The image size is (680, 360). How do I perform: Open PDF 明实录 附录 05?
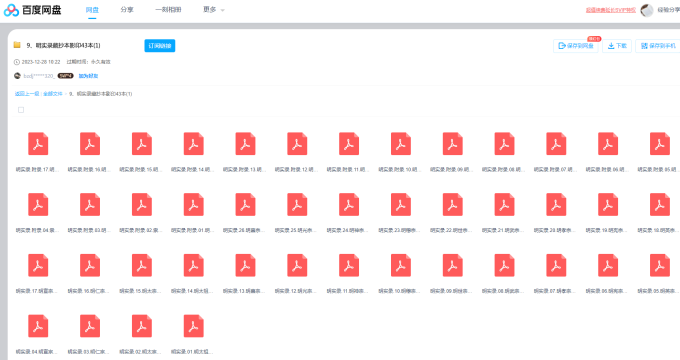click(660, 144)
